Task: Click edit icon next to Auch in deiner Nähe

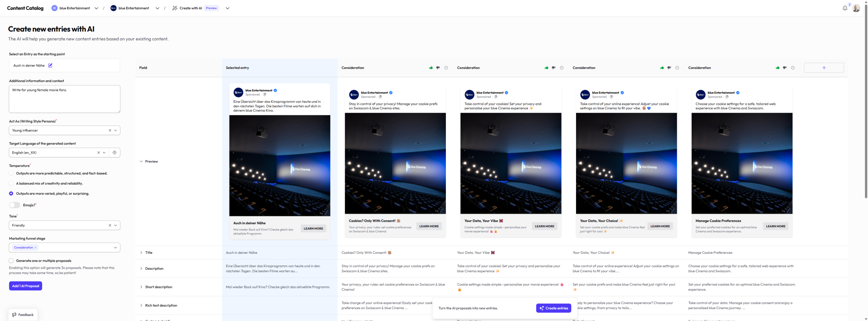Action: point(50,65)
